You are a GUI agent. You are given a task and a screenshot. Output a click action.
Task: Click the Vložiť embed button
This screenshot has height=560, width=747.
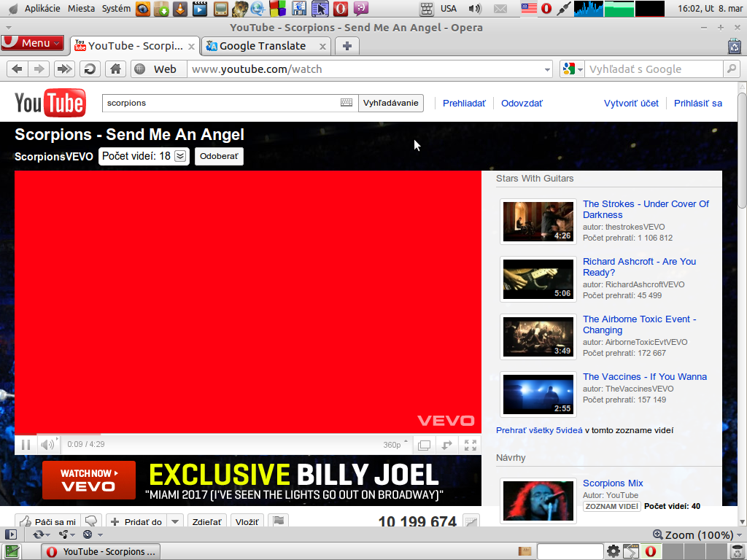[247, 521]
